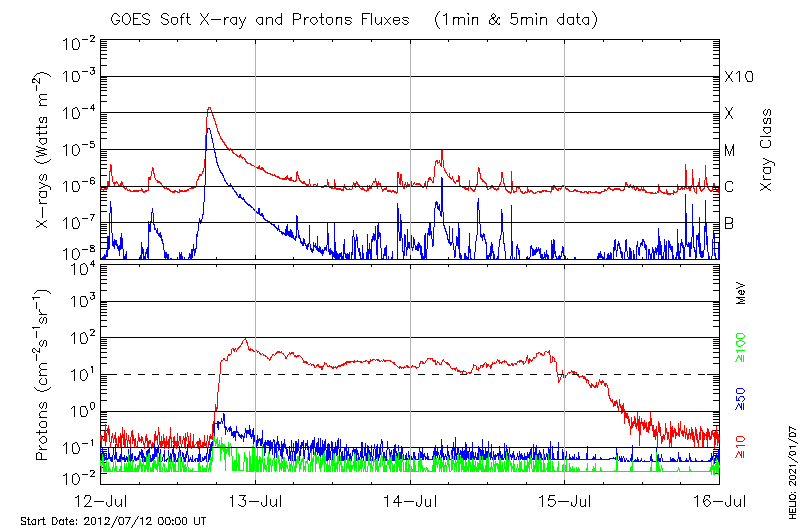Select the 16-Jul axis label
Viewport: 800px width, 530px height.
point(718,500)
